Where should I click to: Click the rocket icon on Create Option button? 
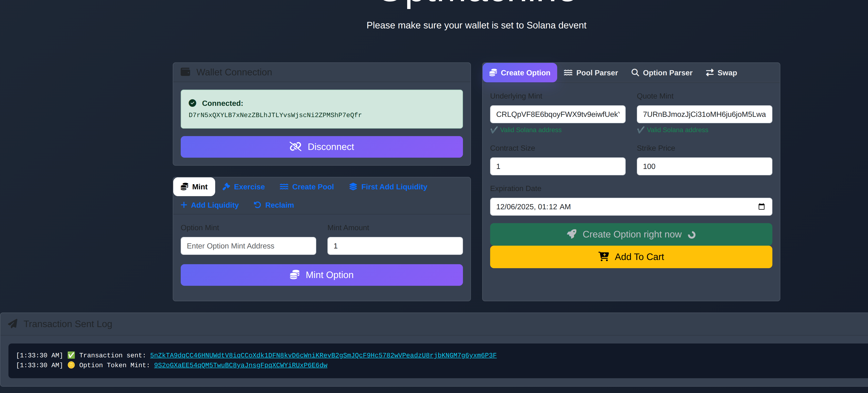click(571, 234)
